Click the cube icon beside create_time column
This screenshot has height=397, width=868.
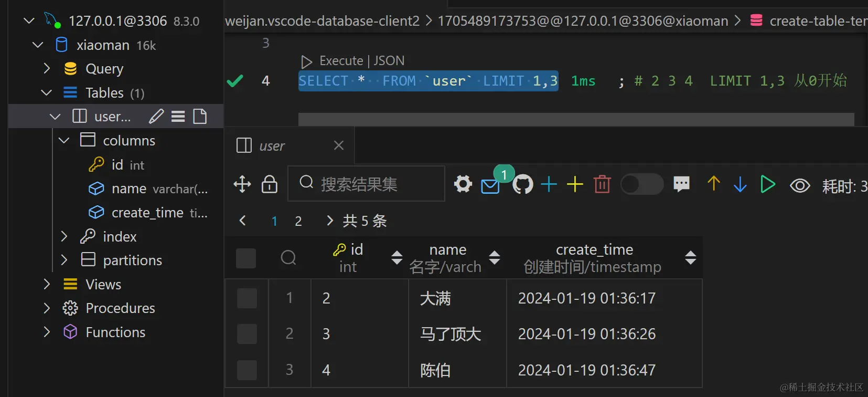point(97,212)
